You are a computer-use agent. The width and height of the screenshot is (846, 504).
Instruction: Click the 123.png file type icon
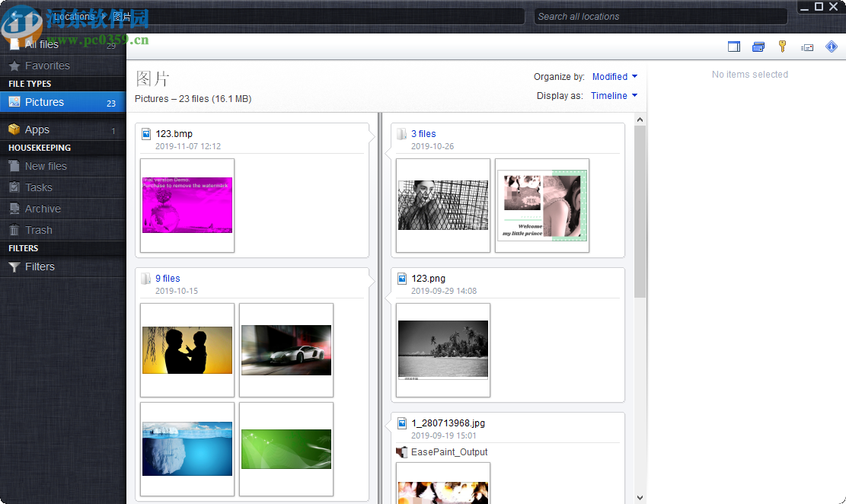click(401, 279)
